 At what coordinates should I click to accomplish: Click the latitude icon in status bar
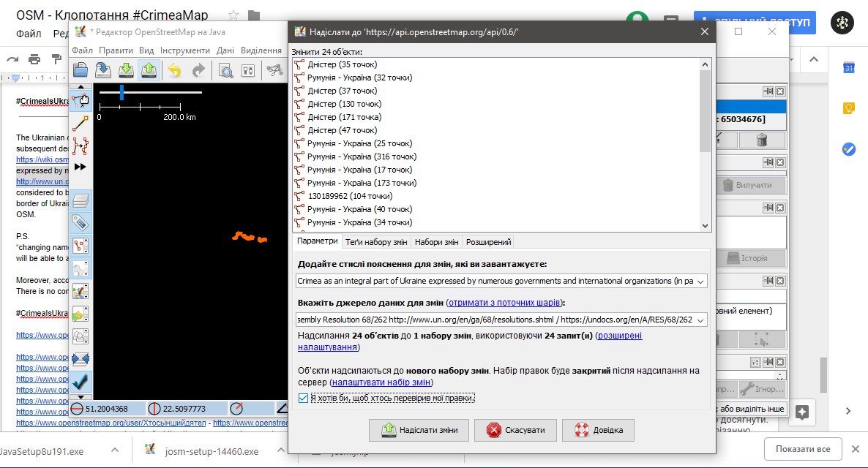click(78, 409)
